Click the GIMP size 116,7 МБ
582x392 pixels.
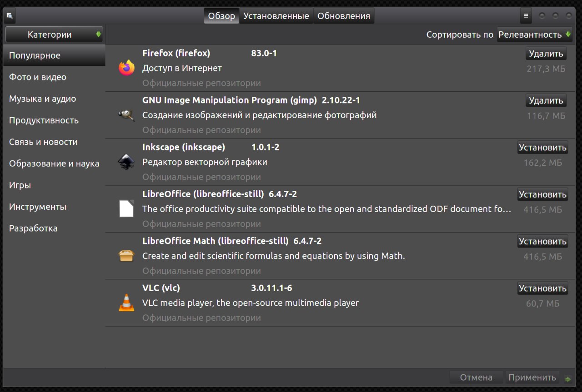(546, 116)
